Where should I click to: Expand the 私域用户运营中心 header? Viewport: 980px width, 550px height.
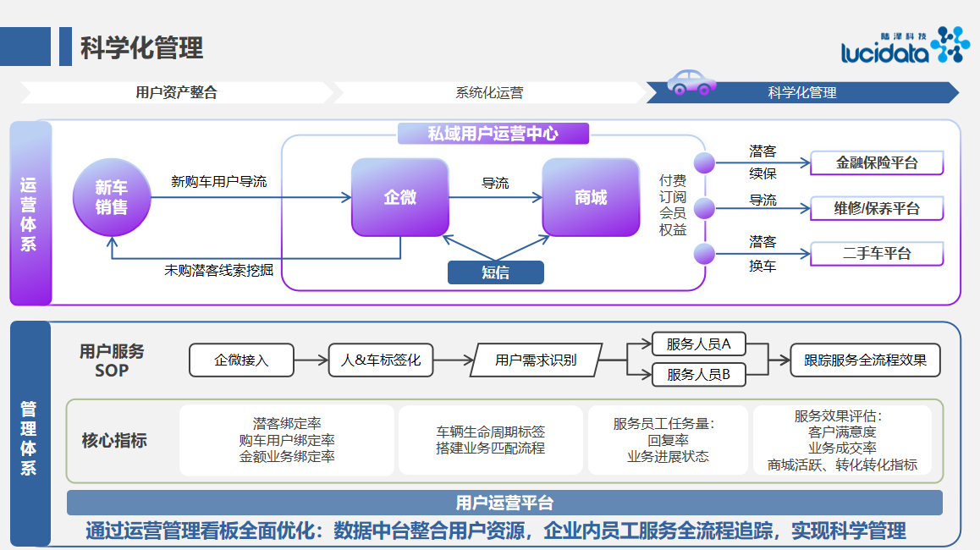click(x=495, y=133)
